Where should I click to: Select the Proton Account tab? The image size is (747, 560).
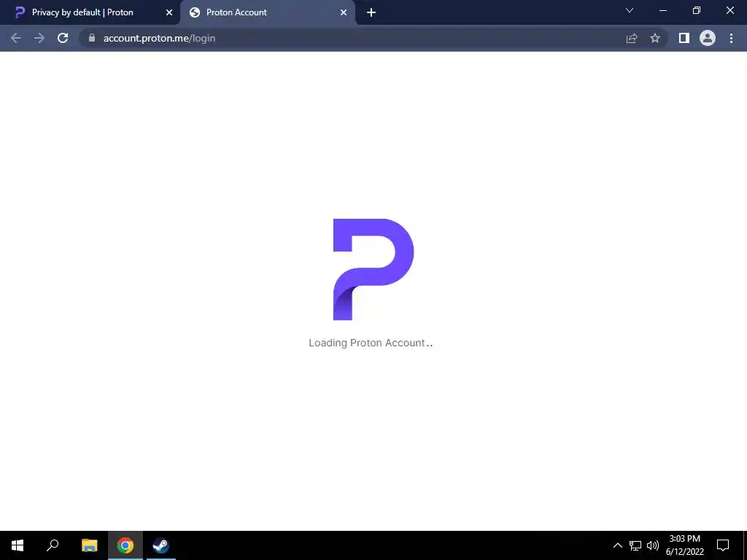(x=267, y=12)
